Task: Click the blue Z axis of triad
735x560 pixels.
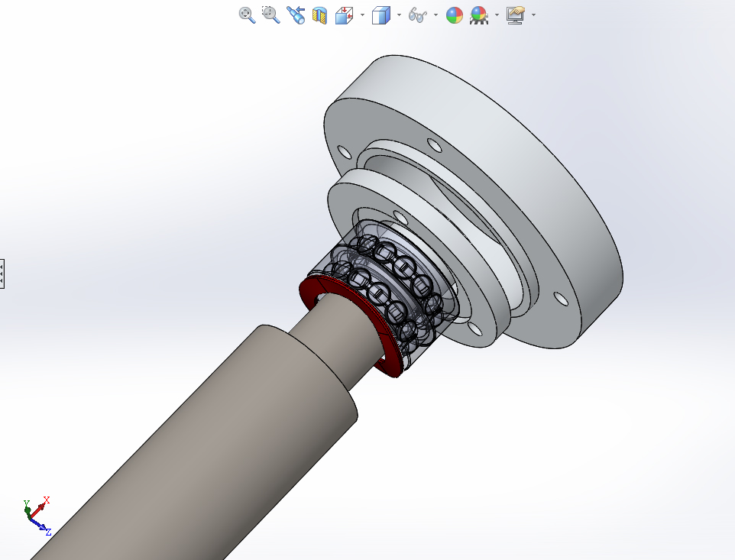Action: pos(41,526)
